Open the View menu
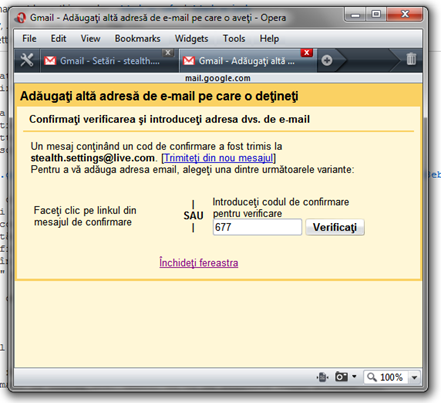 pos(90,39)
